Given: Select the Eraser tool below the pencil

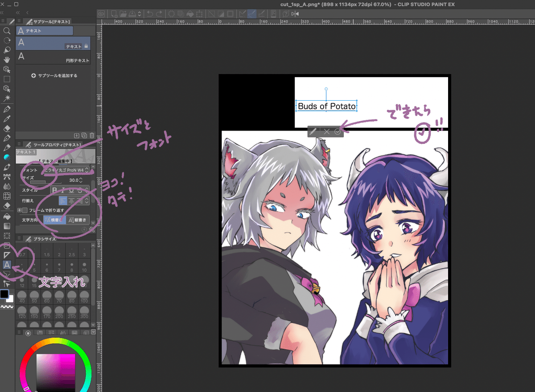Looking at the screenshot, I should [x=7, y=128].
